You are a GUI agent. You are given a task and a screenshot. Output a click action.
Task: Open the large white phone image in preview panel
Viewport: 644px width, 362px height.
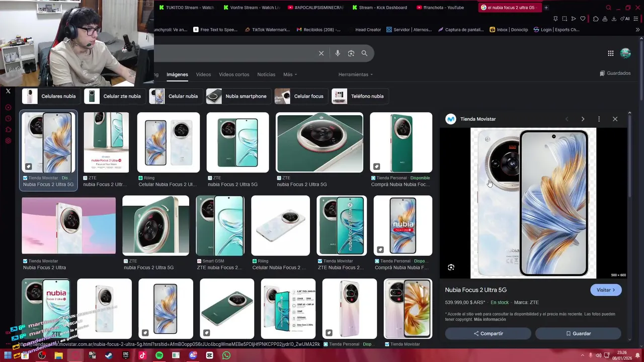(x=533, y=203)
